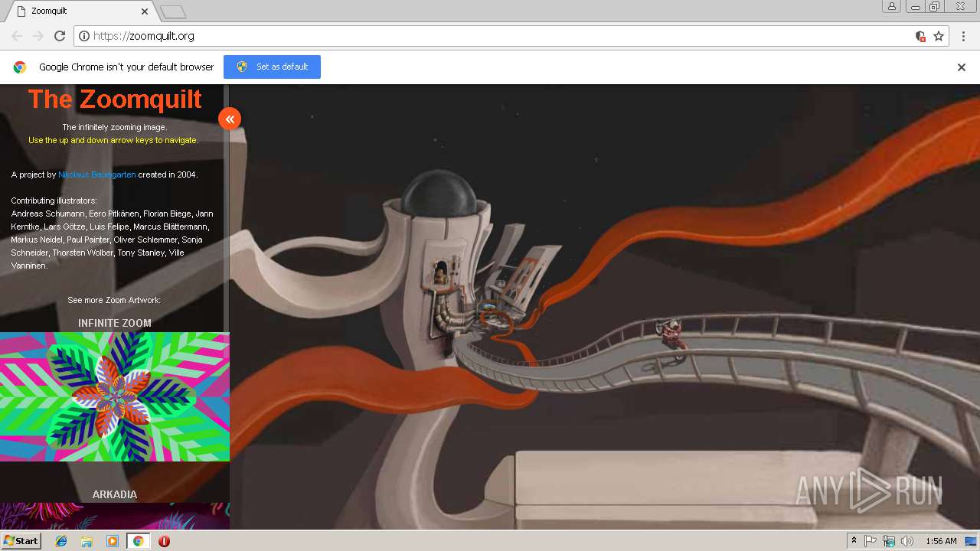The height and width of the screenshot is (551, 980).
Task: Collapse the sidebar with the orange arrow button
Action: 230,119
